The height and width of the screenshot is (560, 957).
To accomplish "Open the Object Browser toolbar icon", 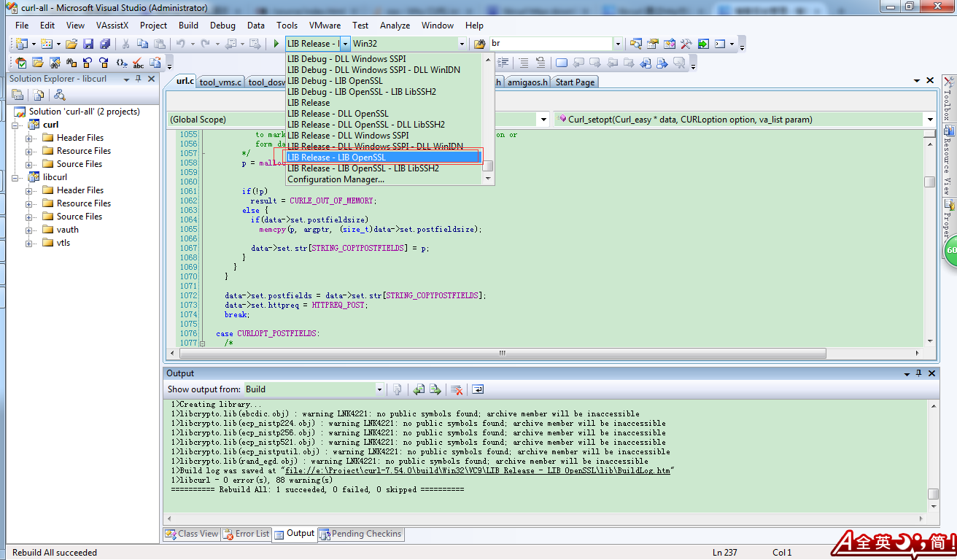I will [x=670, y=44].
